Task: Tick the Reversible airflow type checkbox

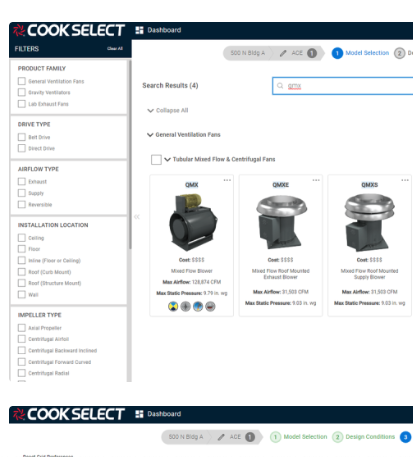Action: 22,205
